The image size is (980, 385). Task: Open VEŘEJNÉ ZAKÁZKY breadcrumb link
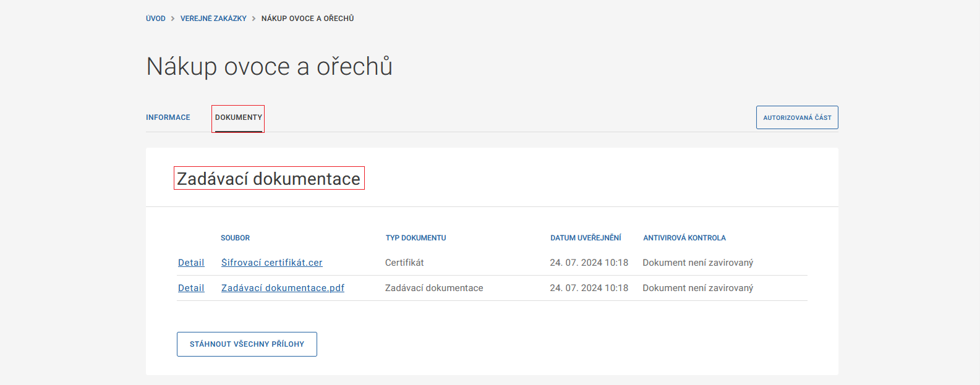[x=213, y=19]
